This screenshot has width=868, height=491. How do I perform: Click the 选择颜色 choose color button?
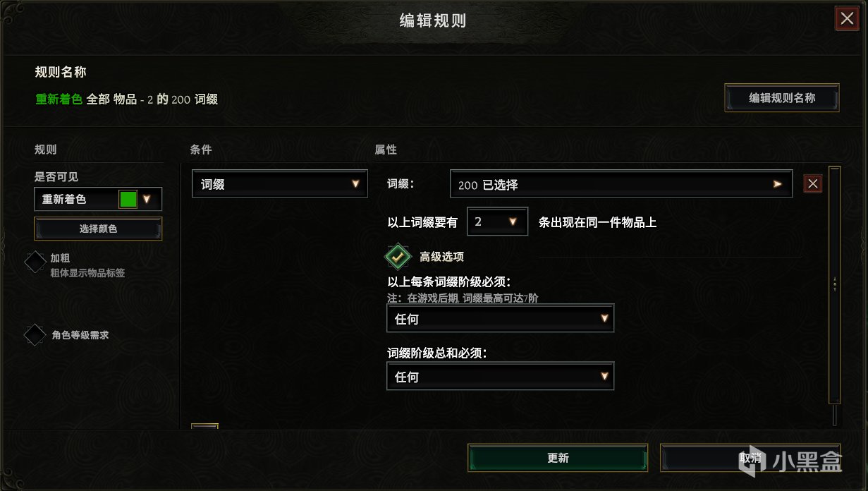(x=98, y=229)
